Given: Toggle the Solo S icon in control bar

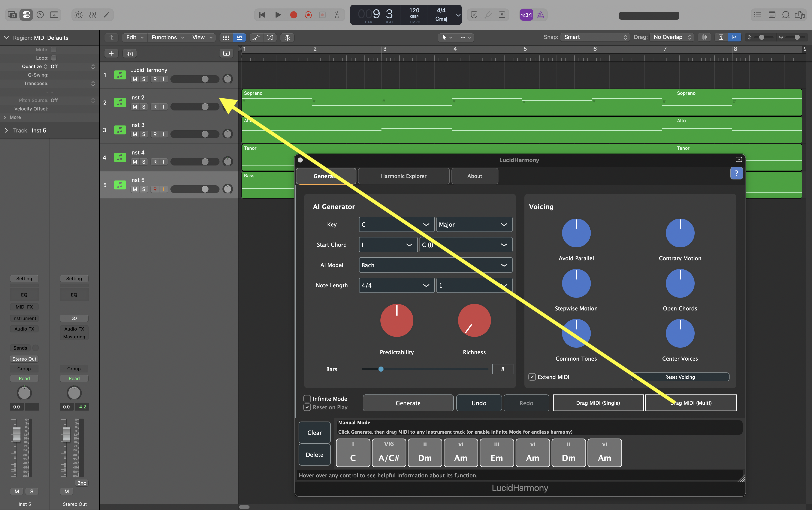Looking at the screenshot, I should point(502,15).
